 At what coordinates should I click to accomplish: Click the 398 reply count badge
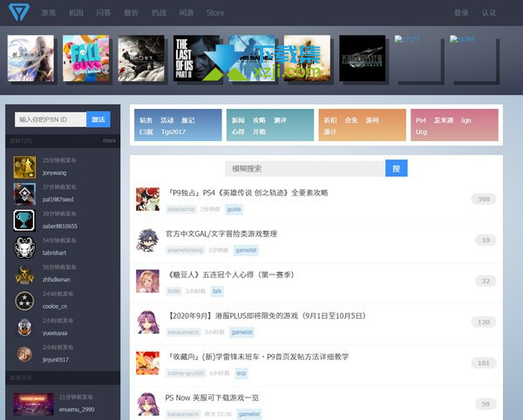[483, 199]
